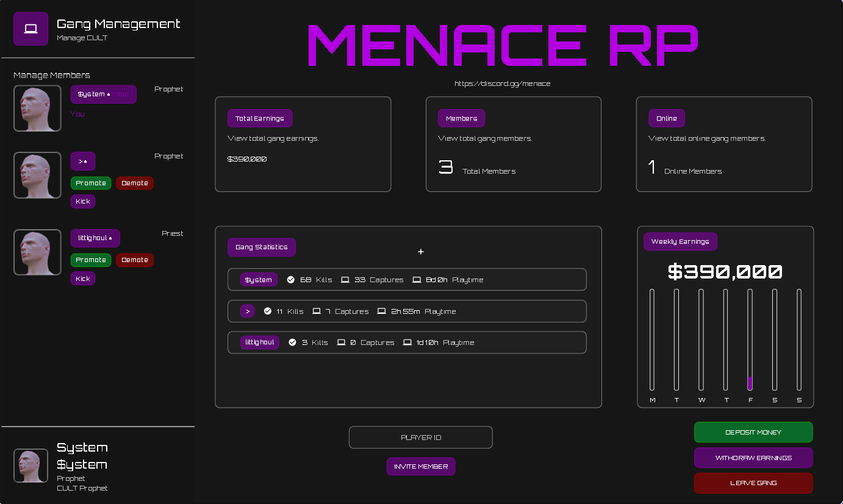Click the playtime laptop icon in $ystem's row
Viewport: 843px width, 504px height.
417,280
